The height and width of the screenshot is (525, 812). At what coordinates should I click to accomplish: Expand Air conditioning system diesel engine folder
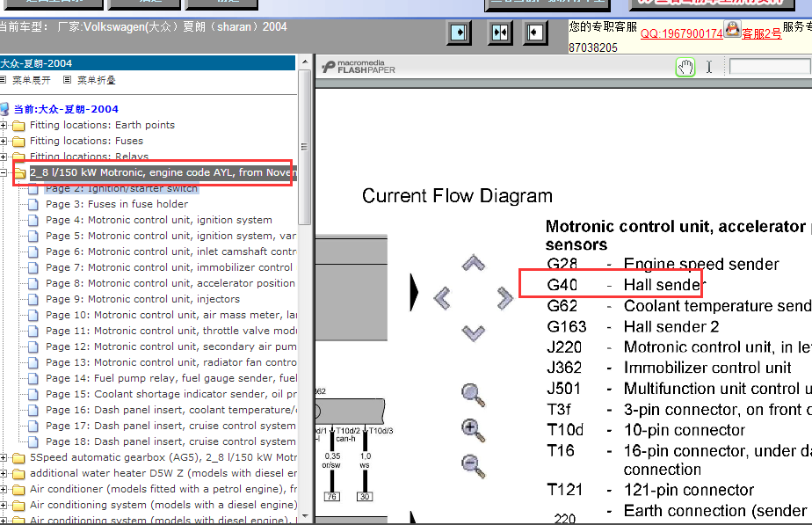[x=4, y=506]
